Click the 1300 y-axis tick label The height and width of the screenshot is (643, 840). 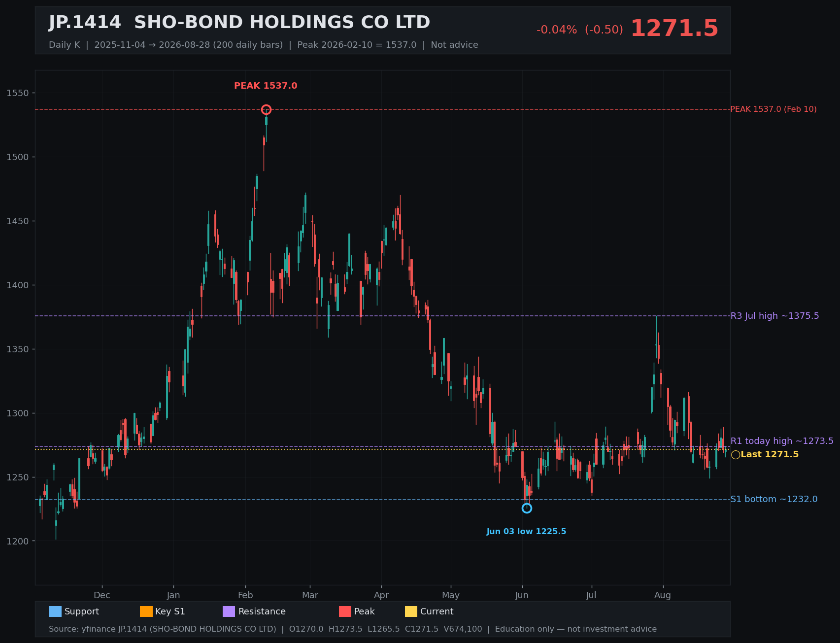18,413
